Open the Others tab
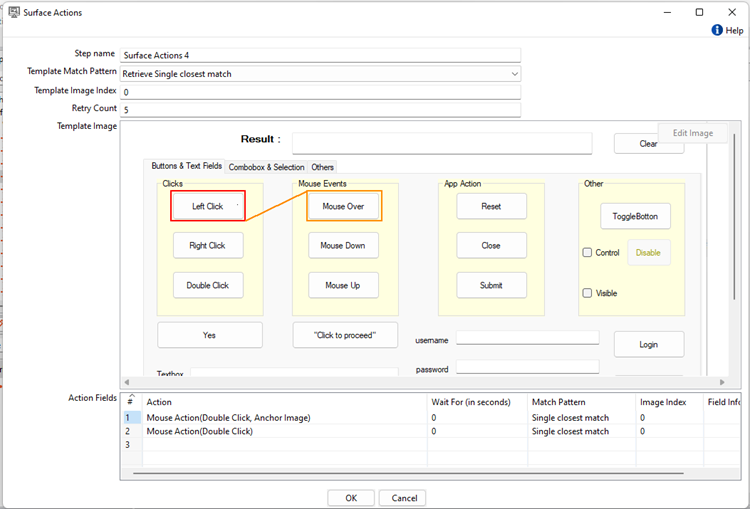The image size is (750, 509). [322, 167]
